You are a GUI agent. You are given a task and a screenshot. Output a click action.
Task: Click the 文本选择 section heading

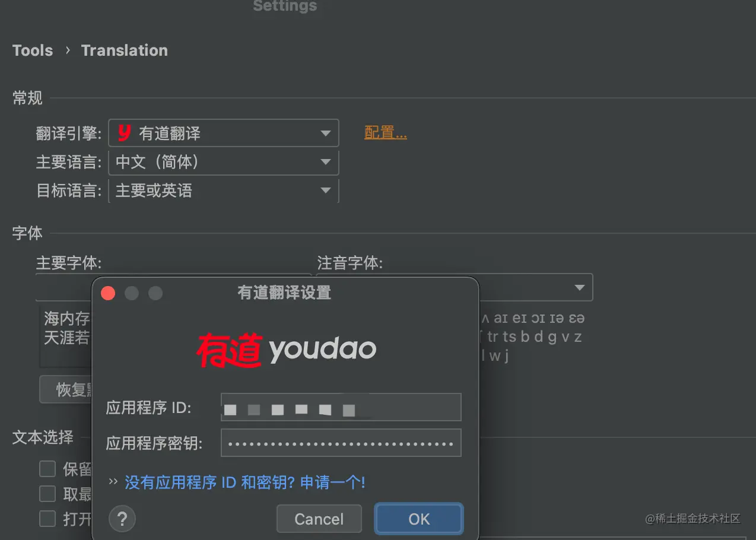[43, 438]
